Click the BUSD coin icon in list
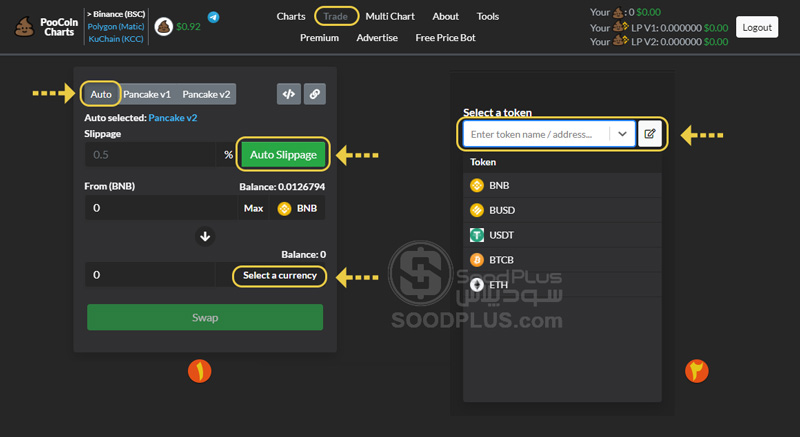 (477, 210)
